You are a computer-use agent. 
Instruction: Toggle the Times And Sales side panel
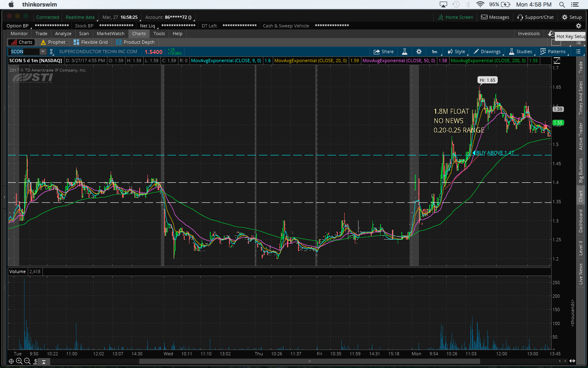click(x=581, y=98)
